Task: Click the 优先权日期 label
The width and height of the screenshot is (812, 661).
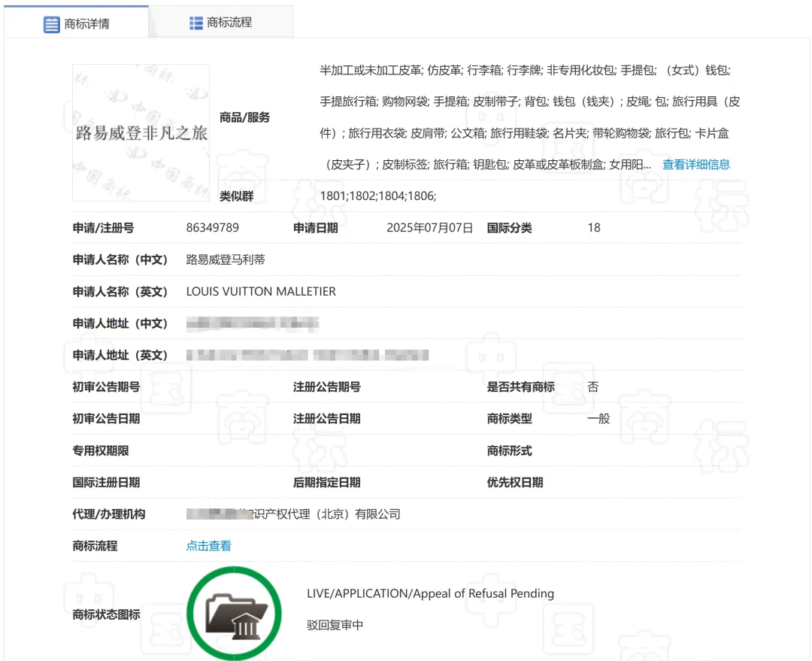Action: click(x=515, y=482)
